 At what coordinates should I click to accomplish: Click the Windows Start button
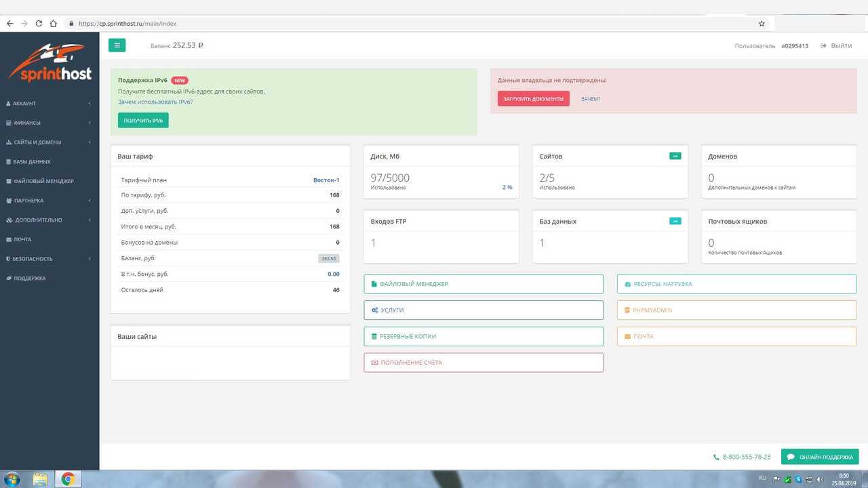click(x=12, y=479)
